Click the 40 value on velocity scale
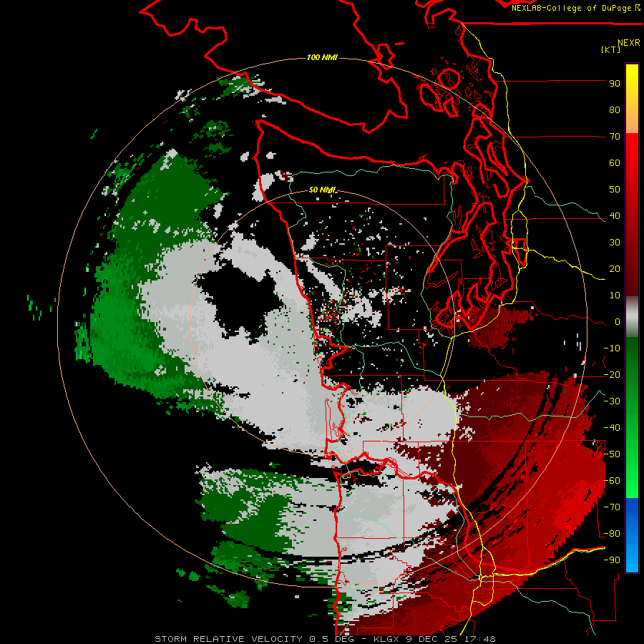 [615, 216]
